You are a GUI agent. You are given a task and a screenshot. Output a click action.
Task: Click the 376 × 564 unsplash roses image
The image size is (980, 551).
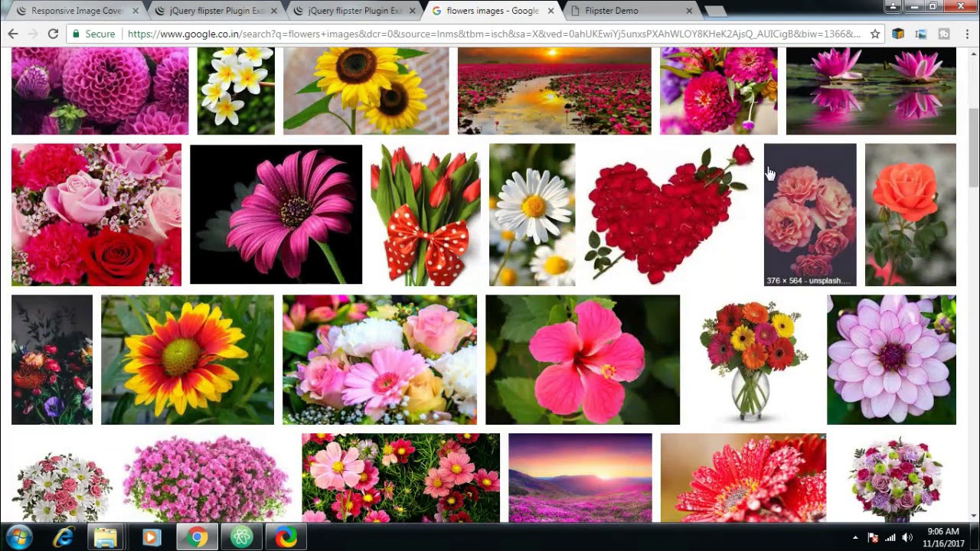[810, 214]
